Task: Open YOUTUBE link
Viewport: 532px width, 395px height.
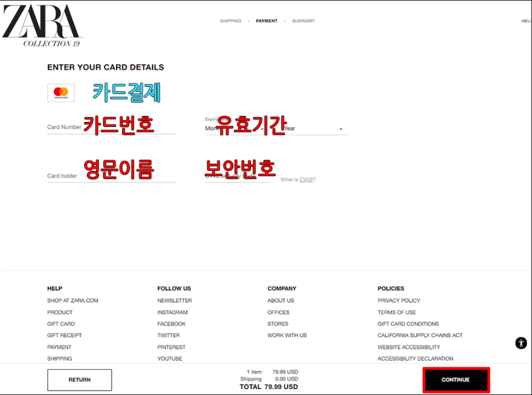Action: pos(170,359)
